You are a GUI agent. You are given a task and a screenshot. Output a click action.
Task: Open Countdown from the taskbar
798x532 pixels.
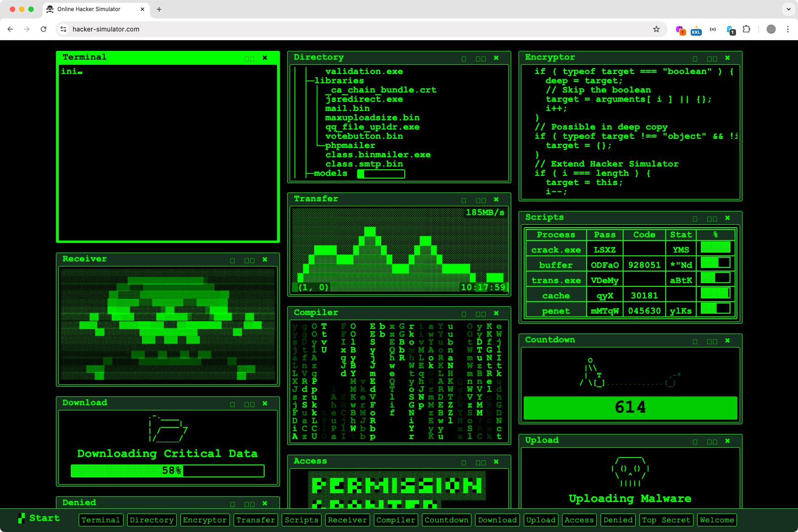(x=446, y=520)
